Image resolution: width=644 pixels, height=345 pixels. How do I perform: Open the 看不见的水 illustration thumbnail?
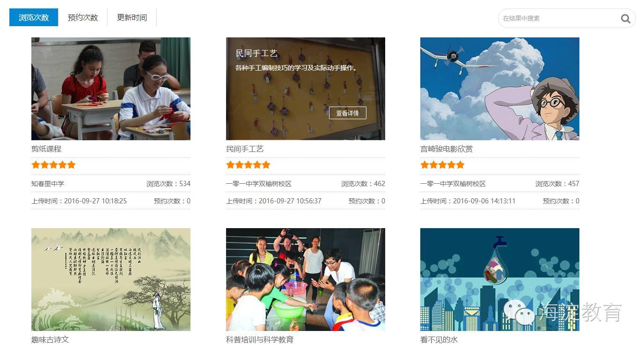pos(500,280)
